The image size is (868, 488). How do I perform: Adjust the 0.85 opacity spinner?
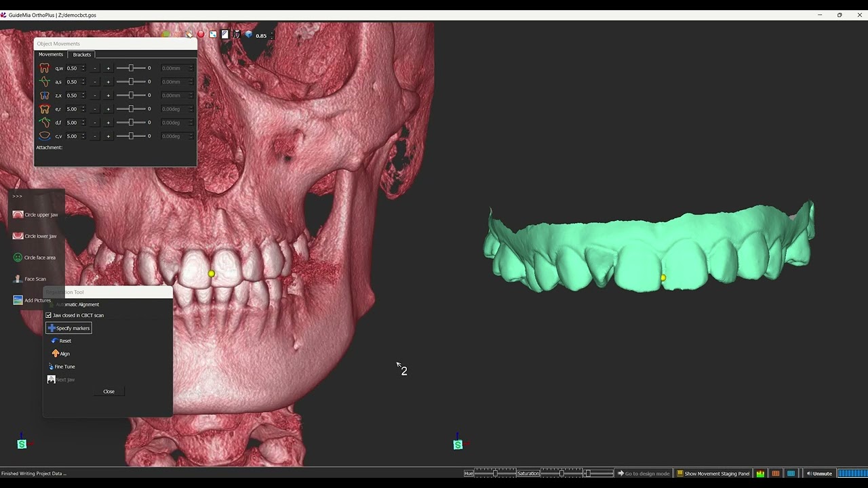click(x=272, y=35)
